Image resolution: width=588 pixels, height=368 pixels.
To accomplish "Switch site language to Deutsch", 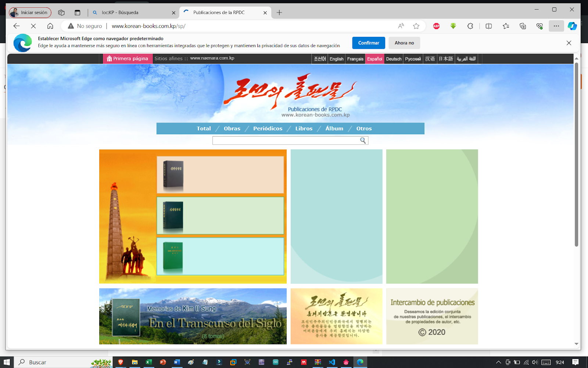I will 394,59.
